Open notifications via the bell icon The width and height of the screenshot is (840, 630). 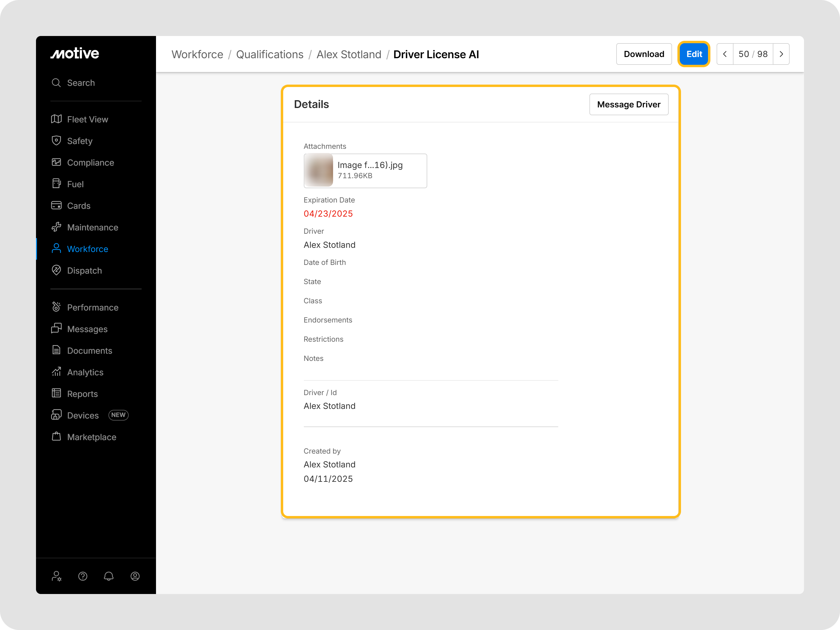[109, 576]
